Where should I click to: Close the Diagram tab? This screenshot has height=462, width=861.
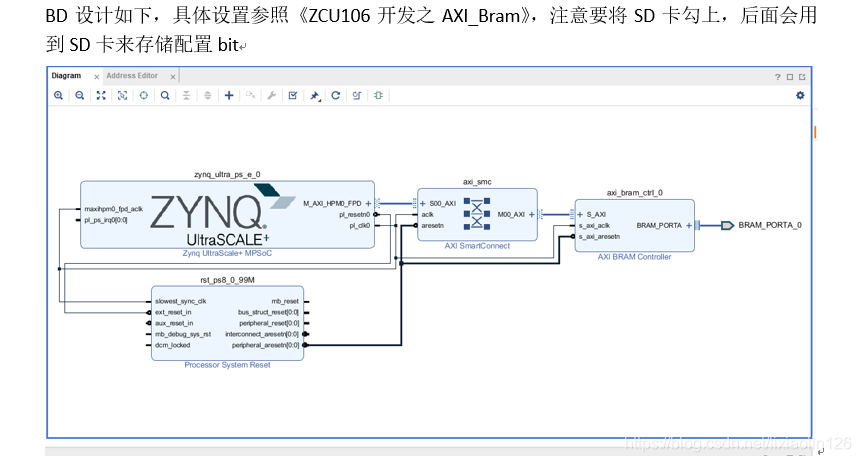click(97, 77)
